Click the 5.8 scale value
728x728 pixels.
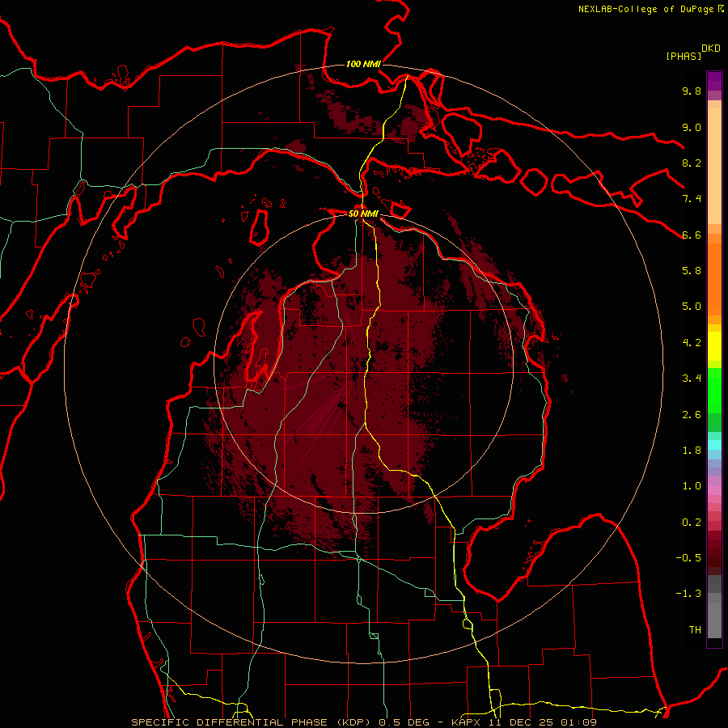click(692, 271)
